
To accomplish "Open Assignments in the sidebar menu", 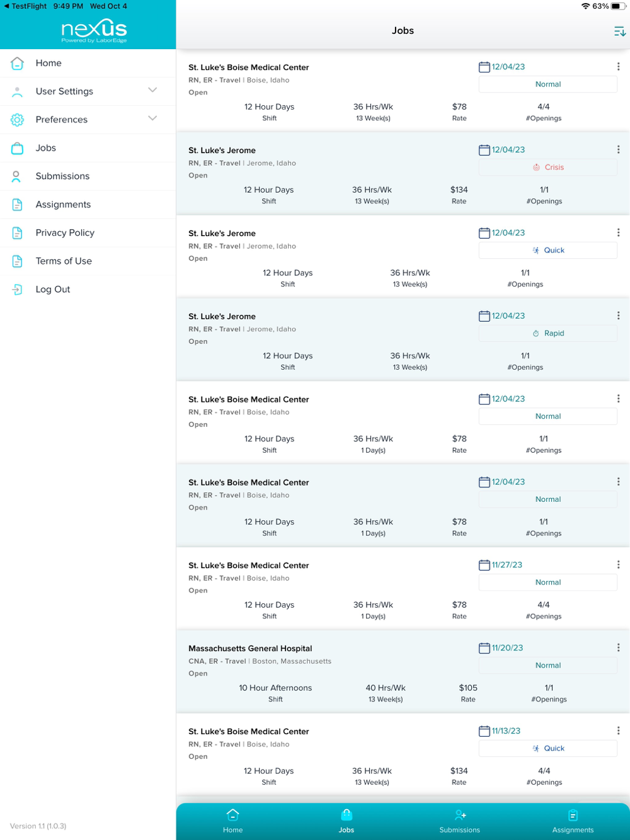I will point(88,205).
